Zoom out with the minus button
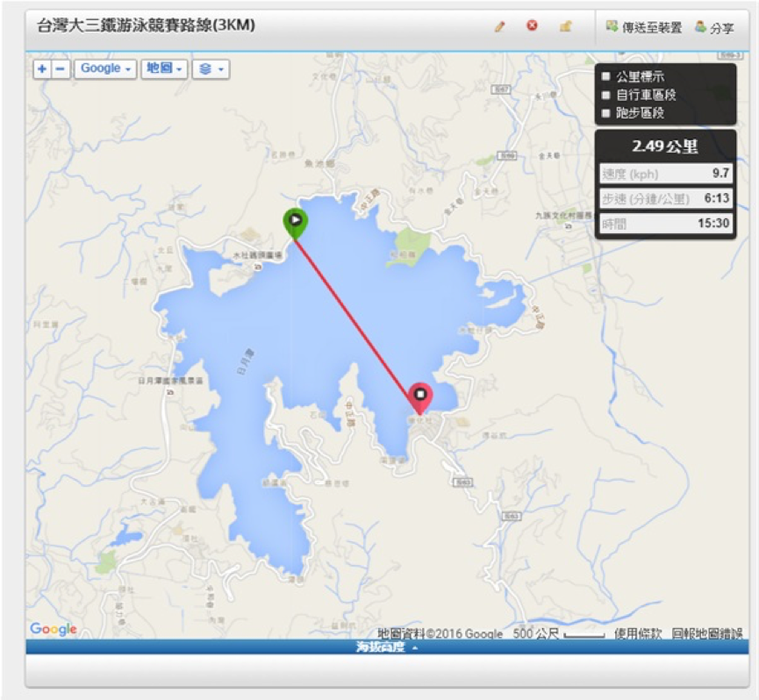Viewport: 759px width, 700px height. (61, 68)
